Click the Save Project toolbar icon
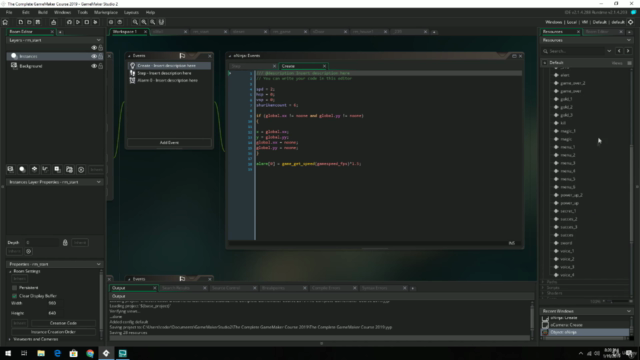640x360 pixels. point(38,22)
